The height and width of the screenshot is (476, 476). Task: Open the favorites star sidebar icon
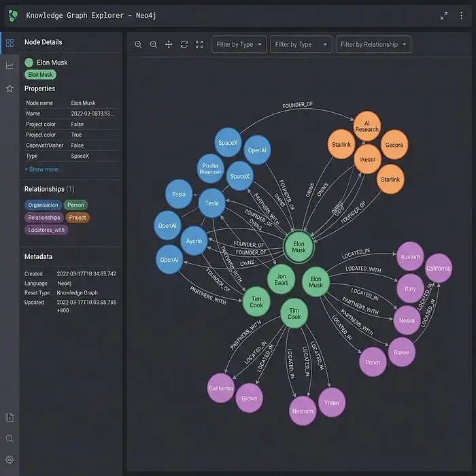pos(10,88)
